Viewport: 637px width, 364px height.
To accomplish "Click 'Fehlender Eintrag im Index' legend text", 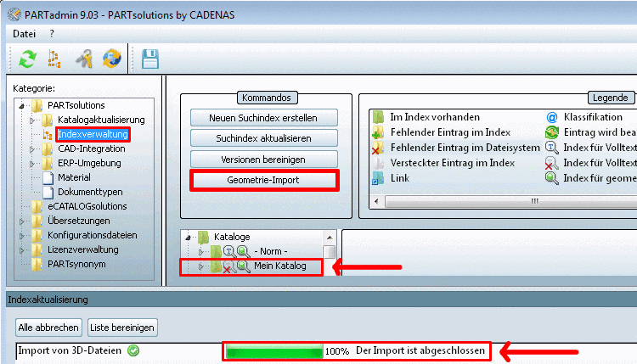I will click(450, 132).
